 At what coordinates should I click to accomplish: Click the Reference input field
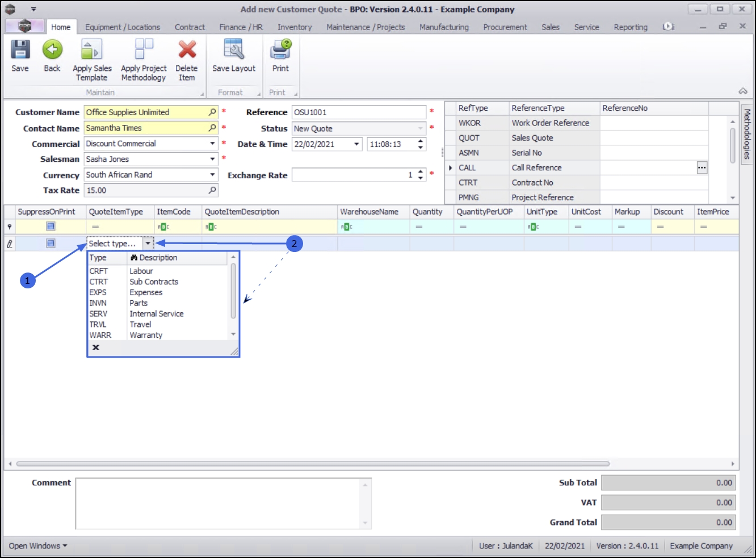[x=359, y=112]
